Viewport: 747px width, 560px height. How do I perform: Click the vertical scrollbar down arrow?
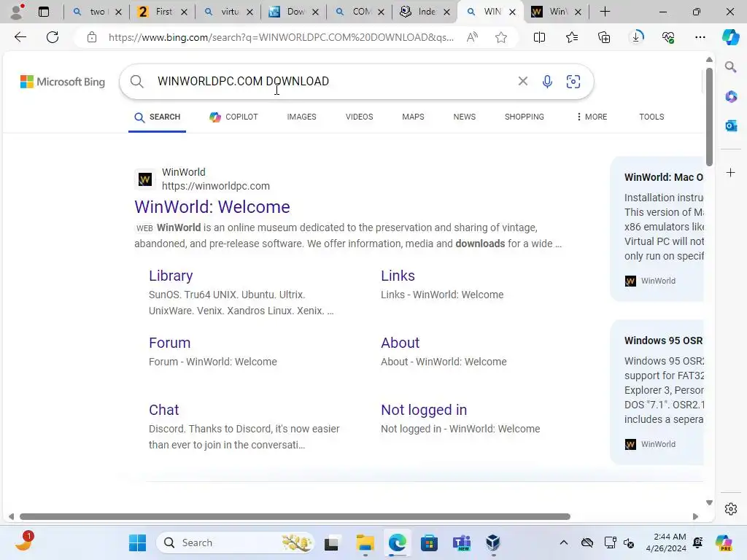(709, 502)
